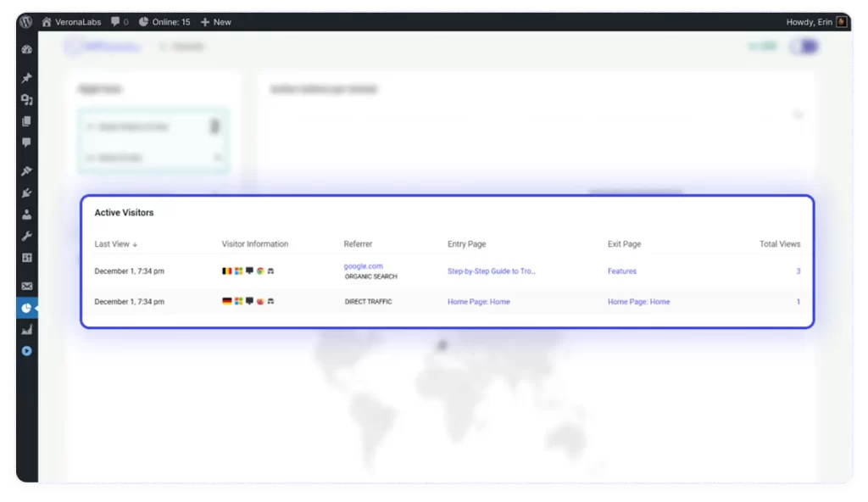Click the Belgium flag in first visitor row
This screenshot has height=502, width=868.
pyautogui.click(x=226, y=271)
